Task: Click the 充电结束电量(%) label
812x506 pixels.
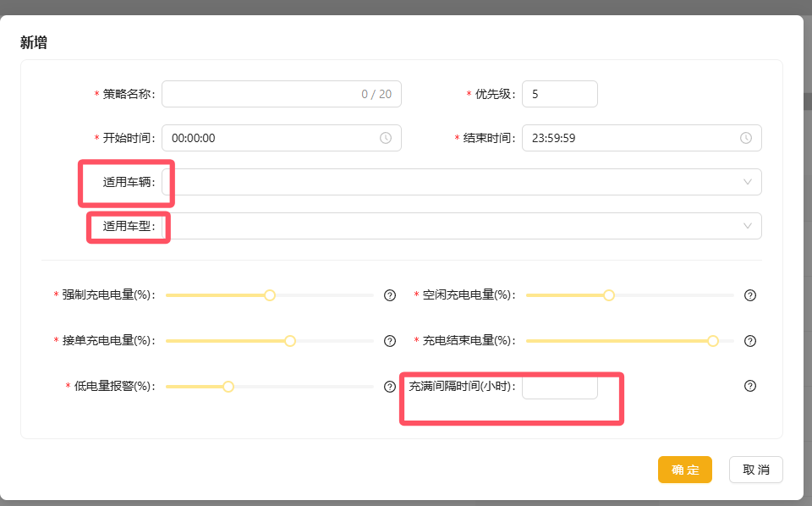Action: [x=468, y=340]
